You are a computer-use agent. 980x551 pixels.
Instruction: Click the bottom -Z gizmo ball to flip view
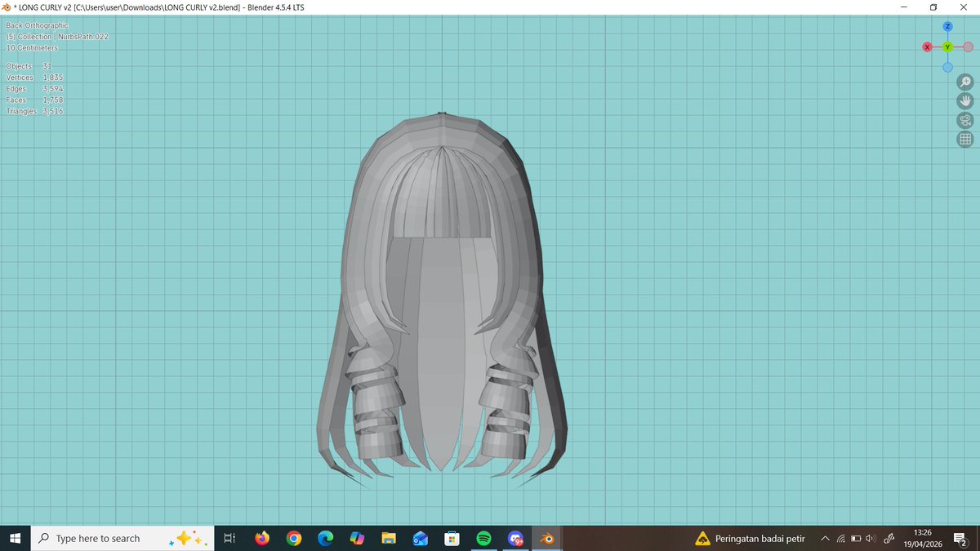(947, 67)
